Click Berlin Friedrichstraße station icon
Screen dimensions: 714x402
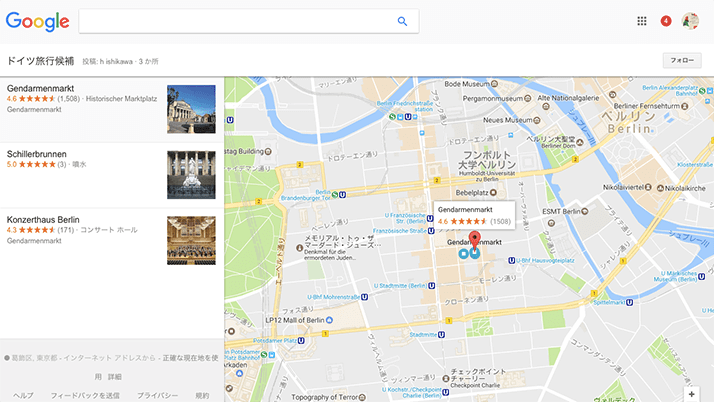tap(408, 117)
